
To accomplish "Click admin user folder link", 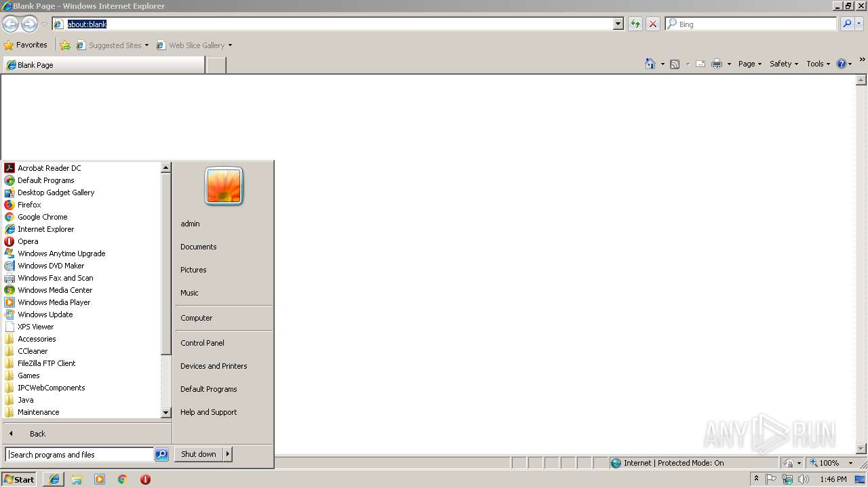I will point(190,224).
